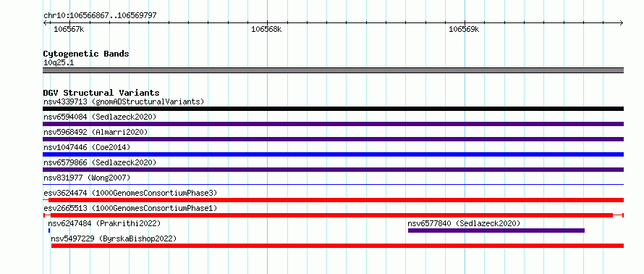Open the nsv831977 (Wong2007) label
This screenshot has height=274, width=644.
click(x=87, y=178)
